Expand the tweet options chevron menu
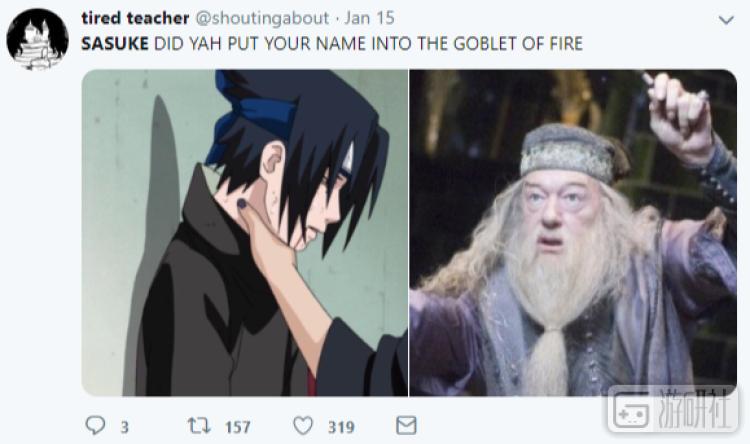This screenshot has height=444, width=750. point(726,20)
